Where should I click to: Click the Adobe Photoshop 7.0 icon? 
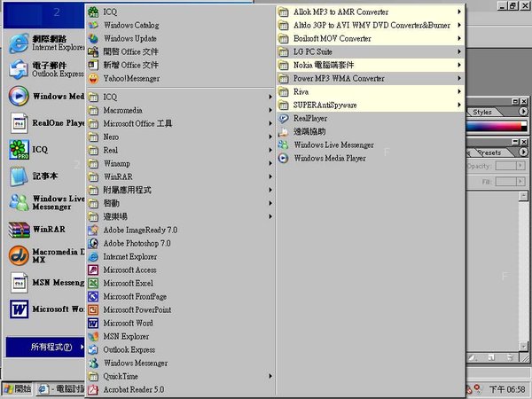[93, 243]
